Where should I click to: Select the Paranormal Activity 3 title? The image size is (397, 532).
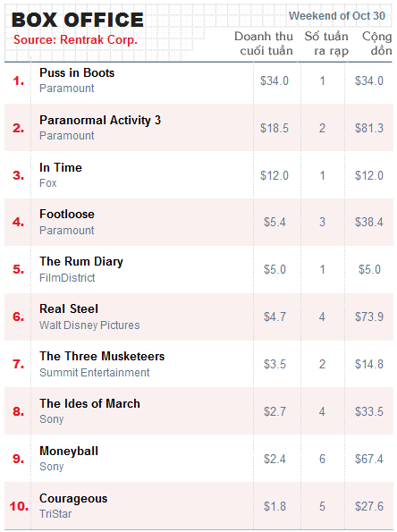click(x=100, y=120)
